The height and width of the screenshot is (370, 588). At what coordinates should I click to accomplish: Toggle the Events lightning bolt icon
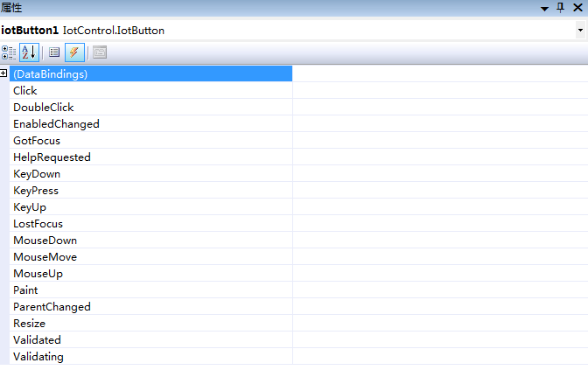point(74,52)
